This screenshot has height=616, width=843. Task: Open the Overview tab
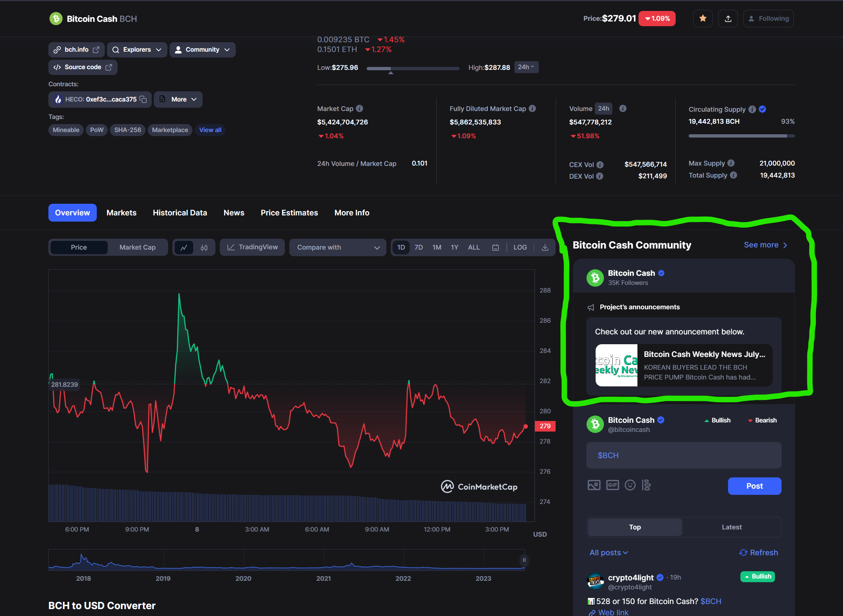point(72,213)
